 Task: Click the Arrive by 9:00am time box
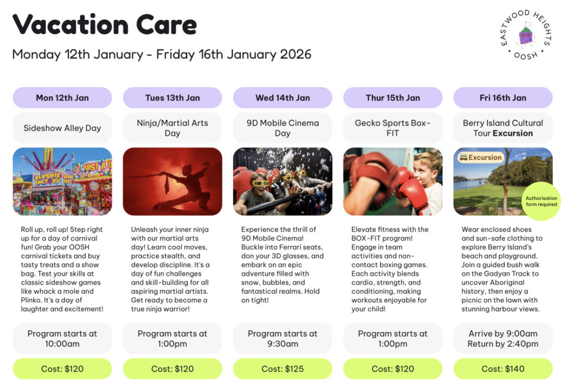[x=502, y=338]
